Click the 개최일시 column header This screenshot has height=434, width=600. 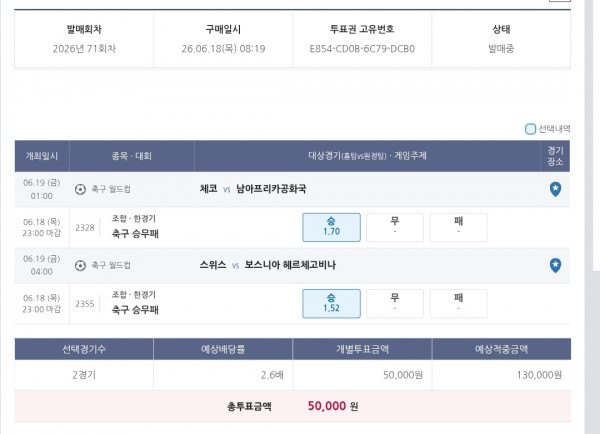tap(42, 156)
